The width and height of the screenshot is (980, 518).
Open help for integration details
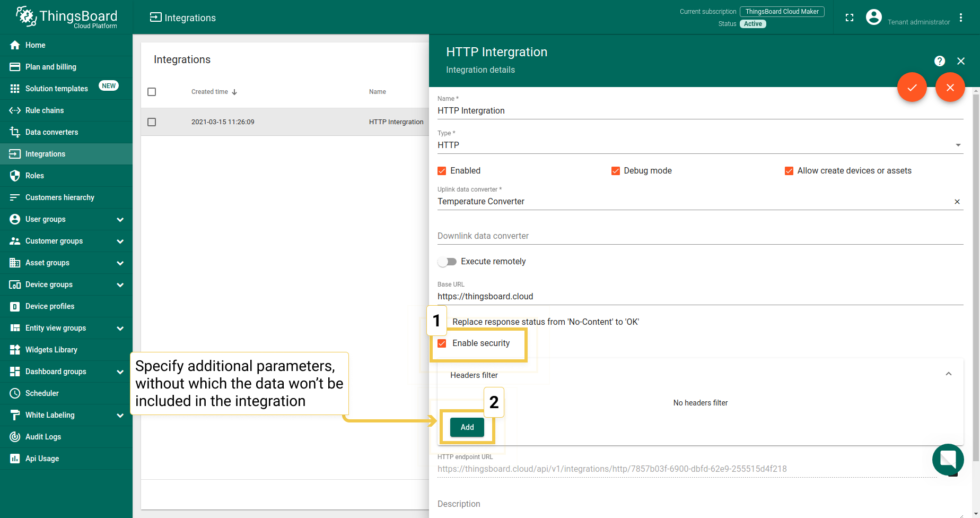pyautogui.click(x=939, y=61)
